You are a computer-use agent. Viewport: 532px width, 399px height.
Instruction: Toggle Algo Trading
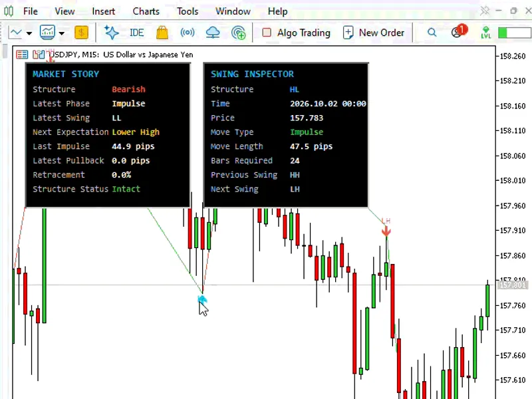(x=296, y=33)
